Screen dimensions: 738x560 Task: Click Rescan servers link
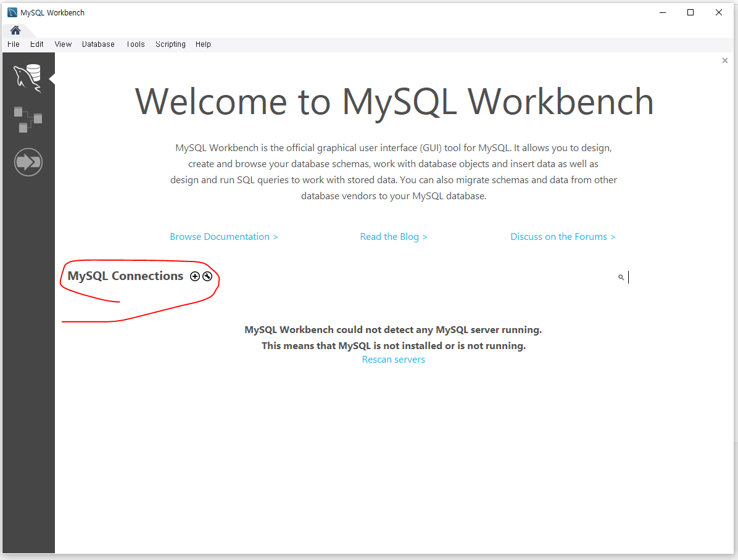(x=394, y=360)
